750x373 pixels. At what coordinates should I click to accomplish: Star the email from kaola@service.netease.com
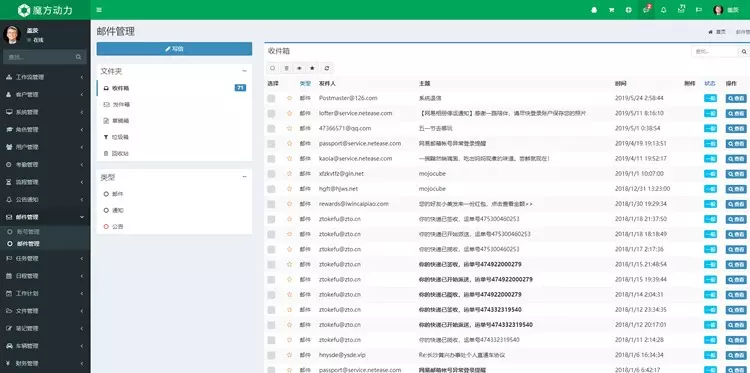click(289, 158)
